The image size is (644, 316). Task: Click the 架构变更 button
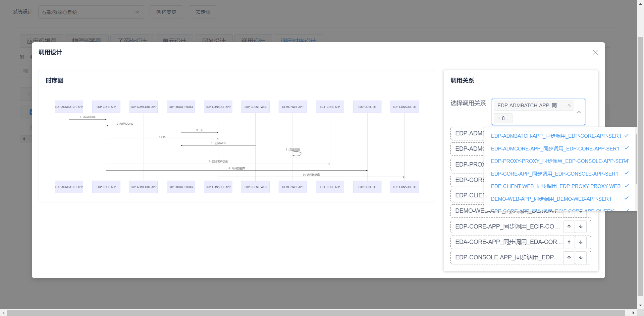pyautogui.click(x=166, y=12)
